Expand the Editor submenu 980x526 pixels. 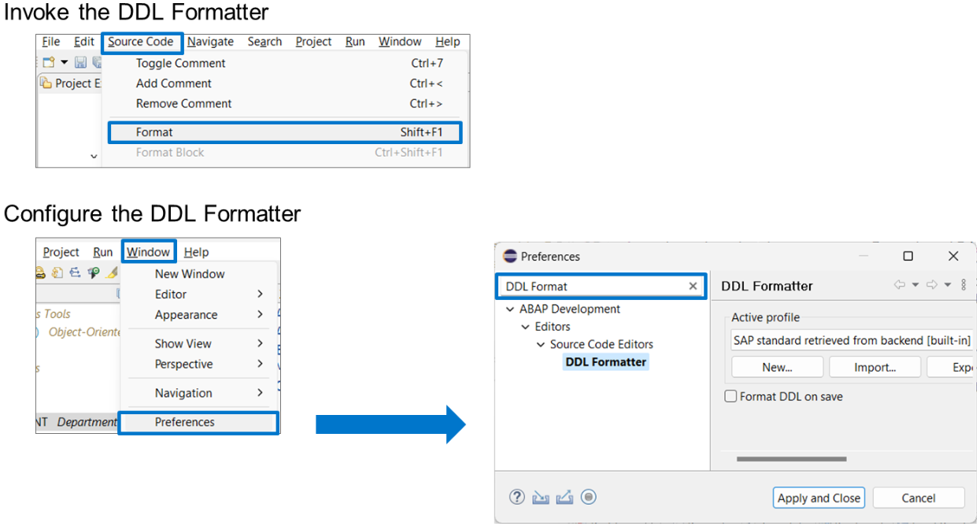click(200, 294)
